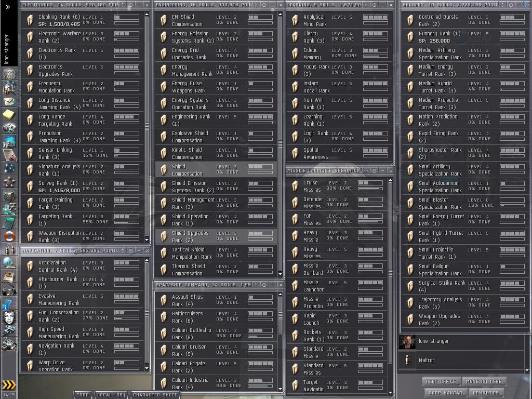The width and height of the screenshot is (532, 399).
Task: Expand the sidebar with double-arrow button
Action: 8,7
